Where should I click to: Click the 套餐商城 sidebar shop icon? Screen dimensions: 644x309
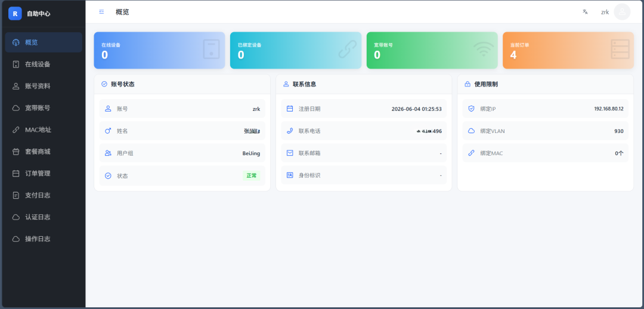click(16, 152)
